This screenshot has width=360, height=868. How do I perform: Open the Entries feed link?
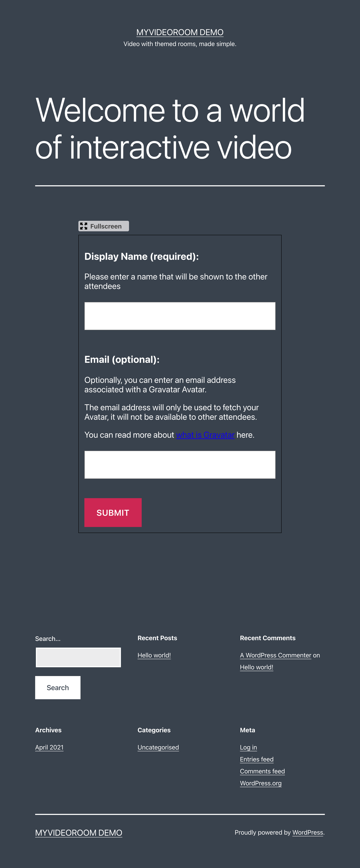256,759
